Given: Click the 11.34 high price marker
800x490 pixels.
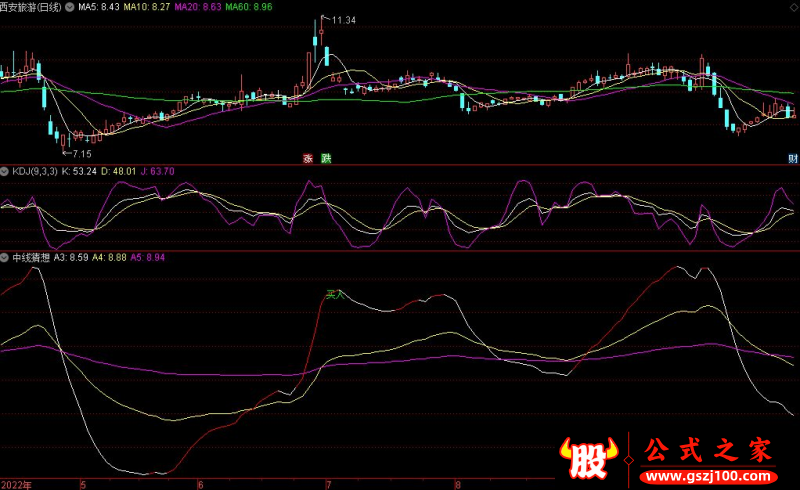Looking at the screenshot, I should click(x=342, y=20).
